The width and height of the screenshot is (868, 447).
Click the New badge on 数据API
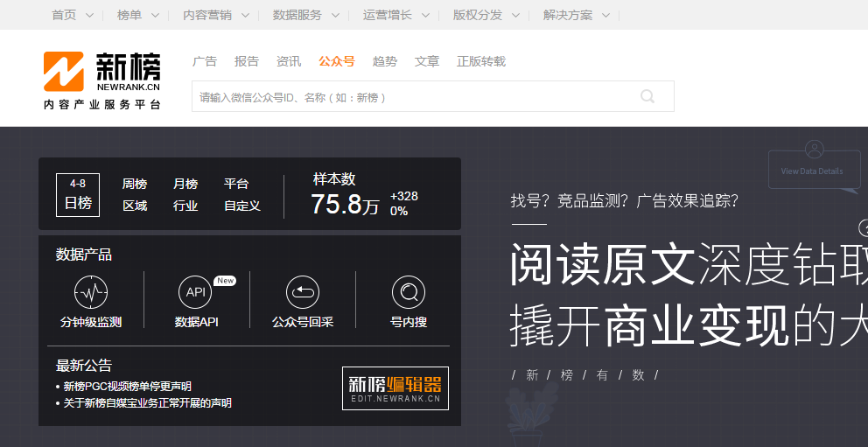coord(225,281)
